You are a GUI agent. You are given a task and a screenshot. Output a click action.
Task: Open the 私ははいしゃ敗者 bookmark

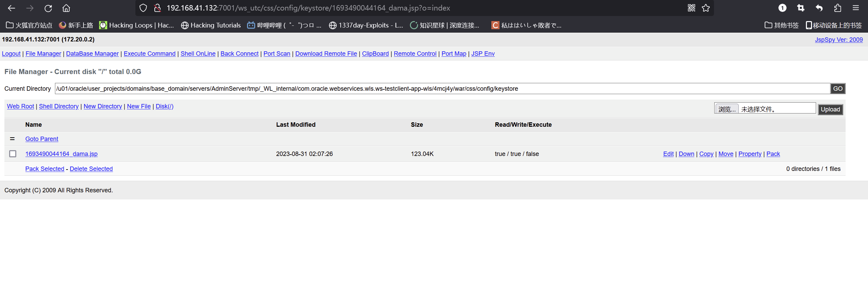pyautogui.click(x=526, y=25)
